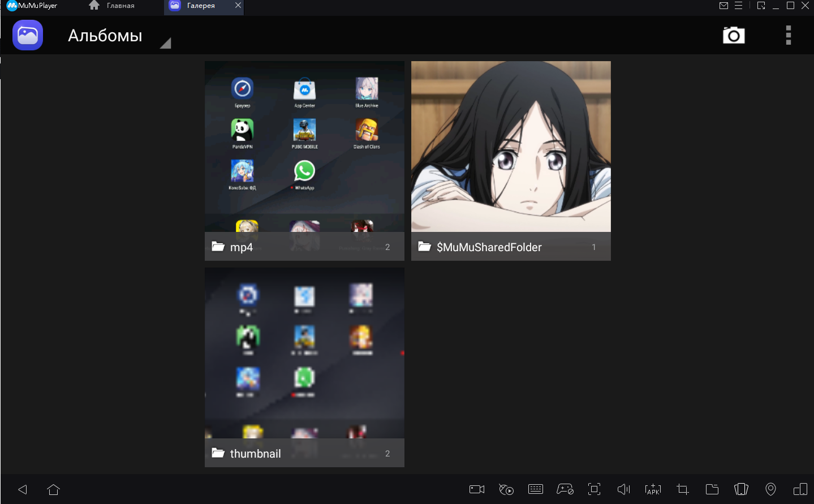Viewport: 814px width, 504px height.
Task: Open keyboard mapping settings
Action: (x=536, y=489)
